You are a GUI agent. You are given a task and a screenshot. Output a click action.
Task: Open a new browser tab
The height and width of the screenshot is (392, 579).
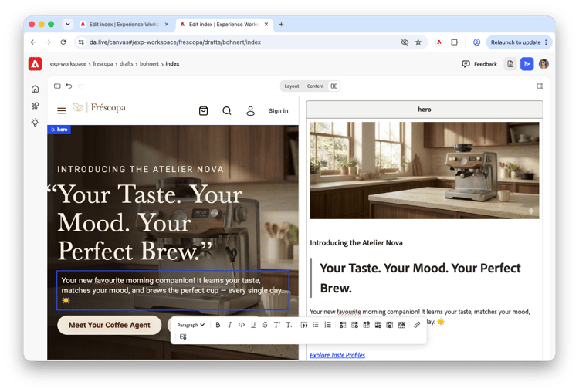click(x=281, y=25)
